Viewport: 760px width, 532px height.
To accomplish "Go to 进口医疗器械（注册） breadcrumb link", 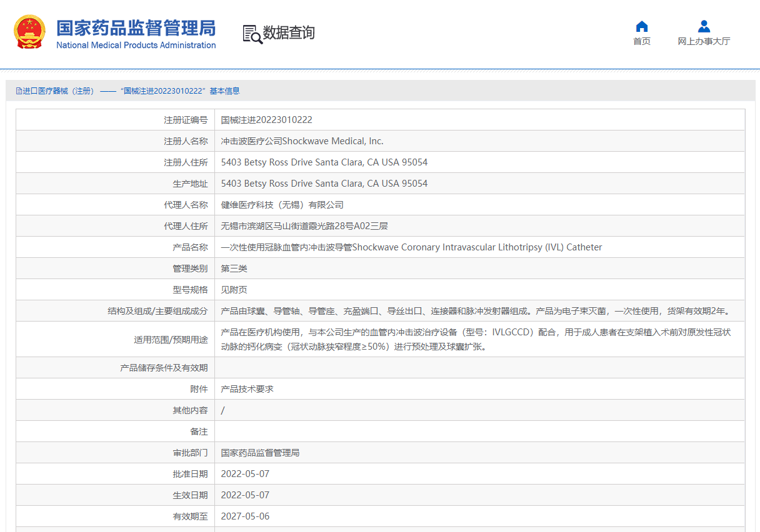I will [x=58, y=91].
